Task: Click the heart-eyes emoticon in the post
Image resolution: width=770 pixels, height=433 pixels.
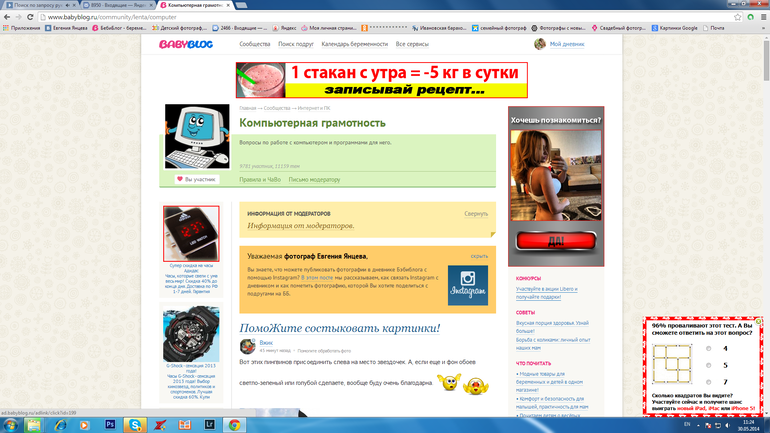Action: pos(475,386)
